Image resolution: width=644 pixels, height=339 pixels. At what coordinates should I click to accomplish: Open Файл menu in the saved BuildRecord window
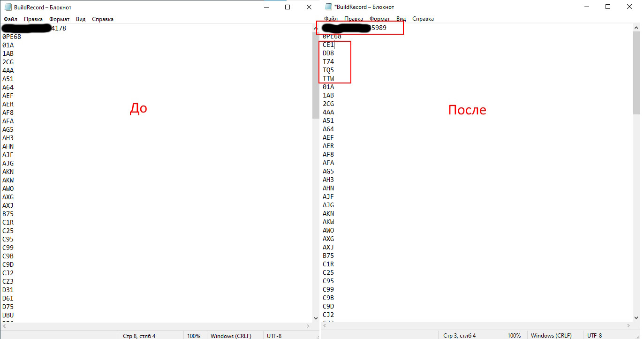click(x=10, y=19)
